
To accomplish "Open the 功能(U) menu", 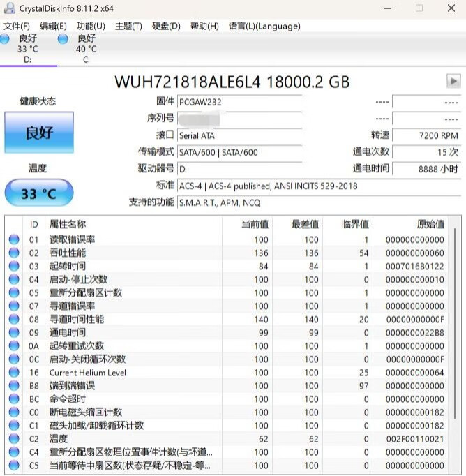I will click(91, 26).
